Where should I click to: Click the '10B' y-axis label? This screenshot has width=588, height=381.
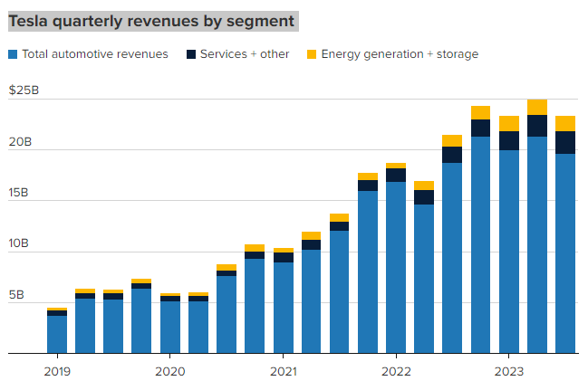pos(18,243)
